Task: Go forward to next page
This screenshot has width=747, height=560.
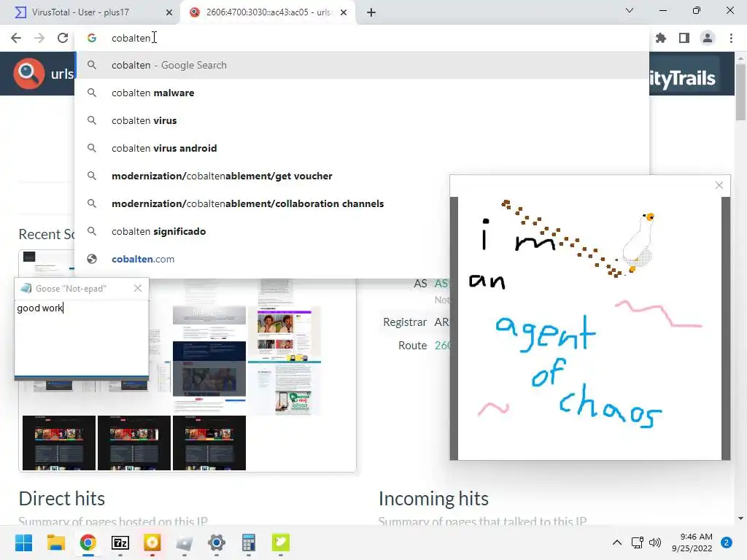Action: [x=39, y=38]
